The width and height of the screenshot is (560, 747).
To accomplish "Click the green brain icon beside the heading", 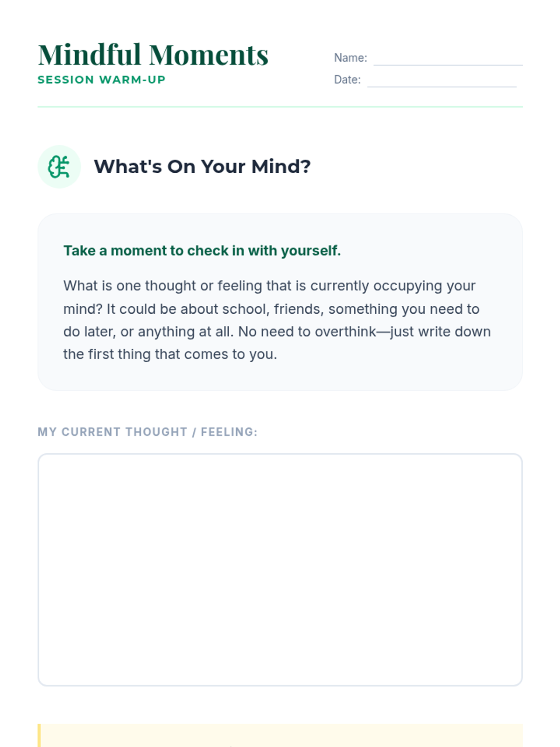I will (x=59, y=167).
